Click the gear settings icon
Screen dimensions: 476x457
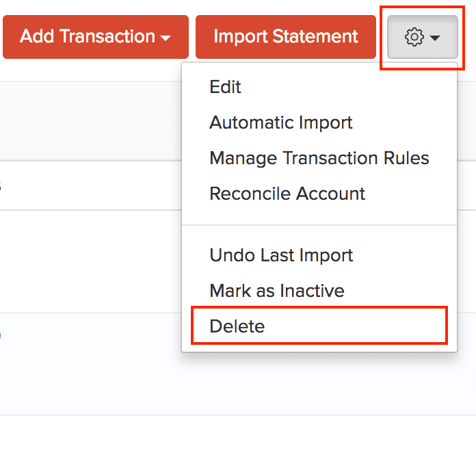coord(414,37)
